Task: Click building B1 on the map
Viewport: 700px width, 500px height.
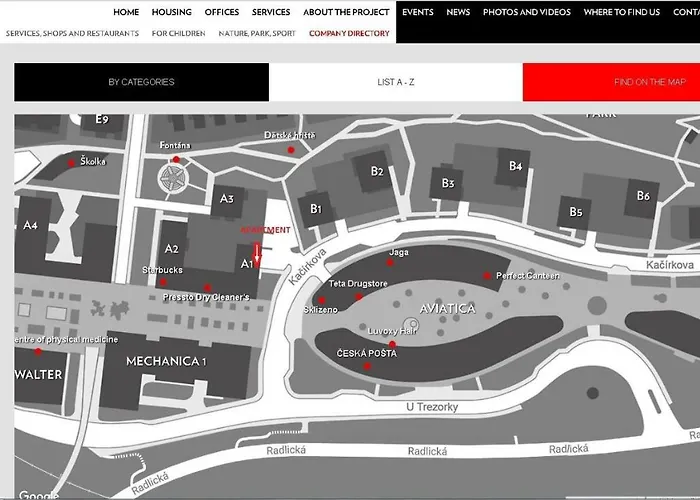Action: 316,208
